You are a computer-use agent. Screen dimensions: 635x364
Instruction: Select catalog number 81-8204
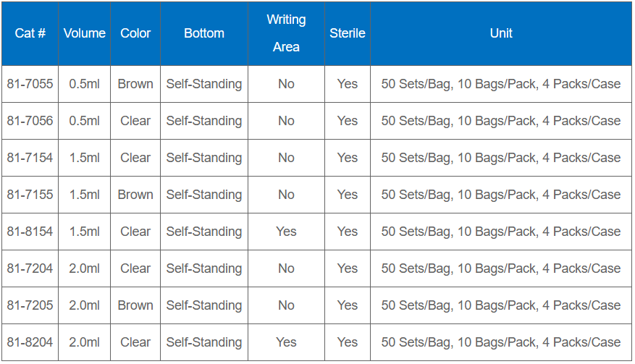point(30,342)
